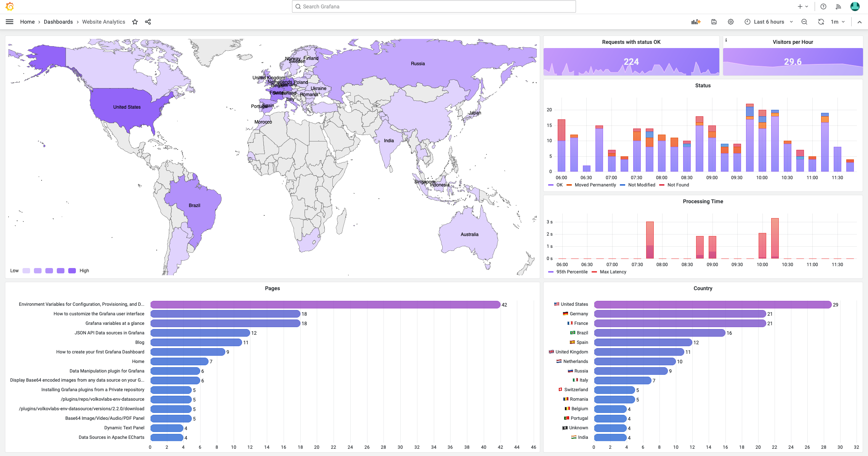This screenshot has height=456, width=868.
Task: Click the Germany country bar
Action: click(680, 314)
